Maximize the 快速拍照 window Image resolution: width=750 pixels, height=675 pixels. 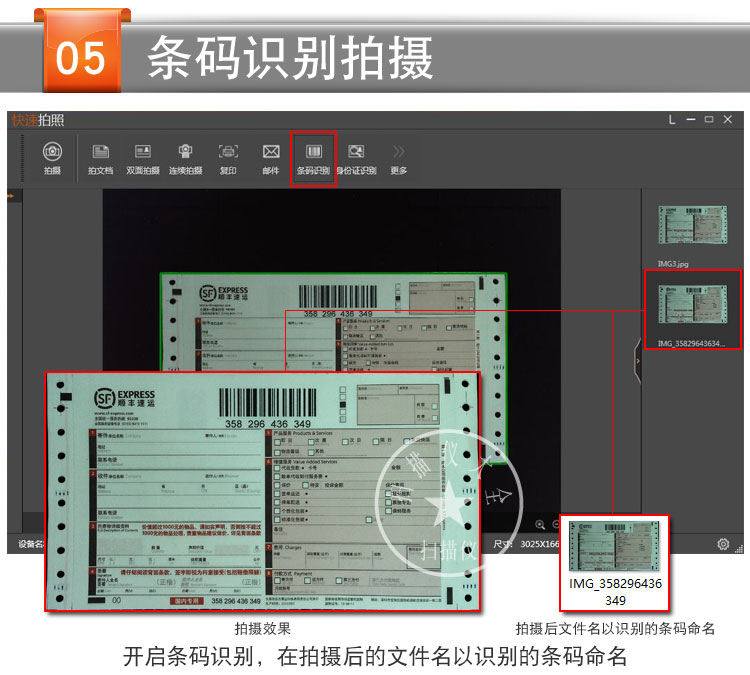tap(709, 120)
